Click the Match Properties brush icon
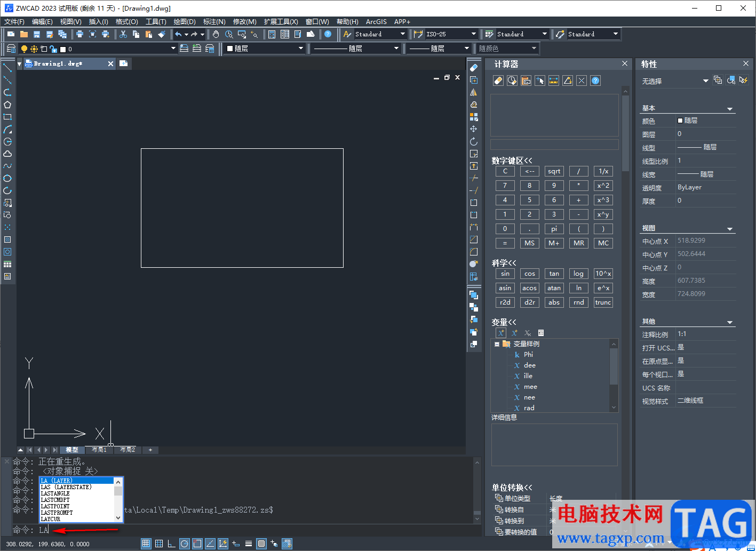 (162, 34)
